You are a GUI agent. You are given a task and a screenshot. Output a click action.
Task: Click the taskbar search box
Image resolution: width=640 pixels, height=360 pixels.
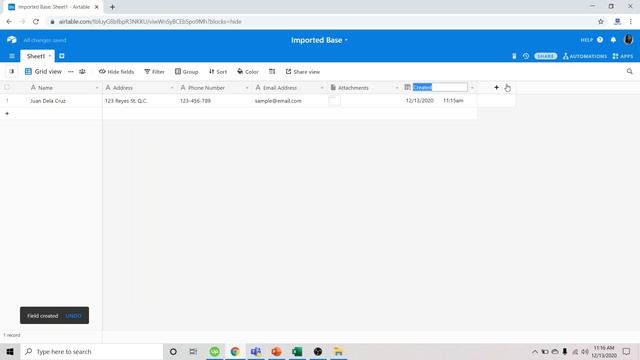(x=92, y=351)
